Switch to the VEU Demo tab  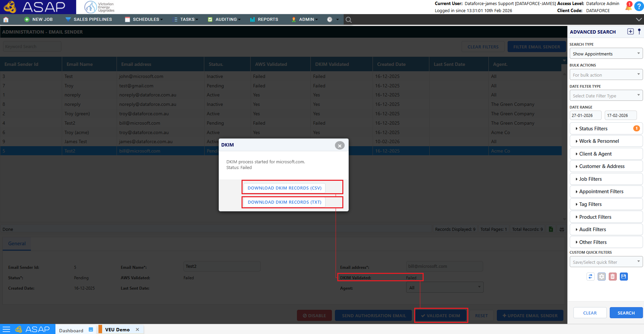[x=118, y=330]
